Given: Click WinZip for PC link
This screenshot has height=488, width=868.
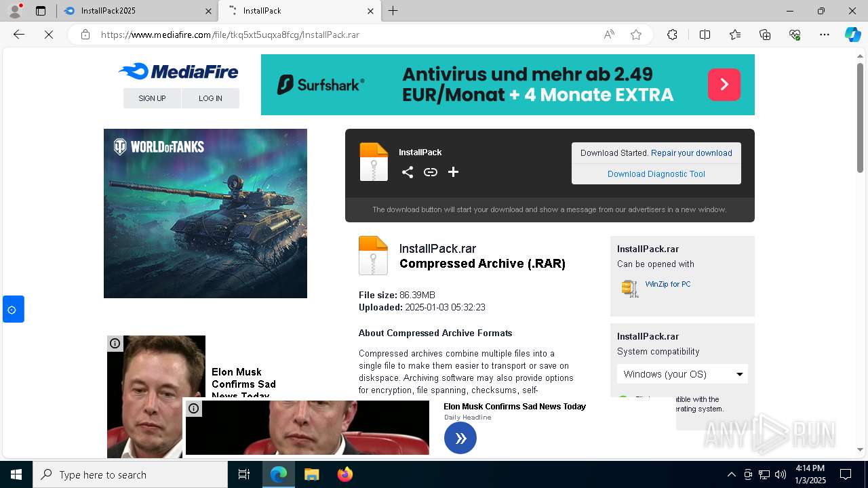Looking at the screenshot, I should pyautogui.click(x=668, y=284).
